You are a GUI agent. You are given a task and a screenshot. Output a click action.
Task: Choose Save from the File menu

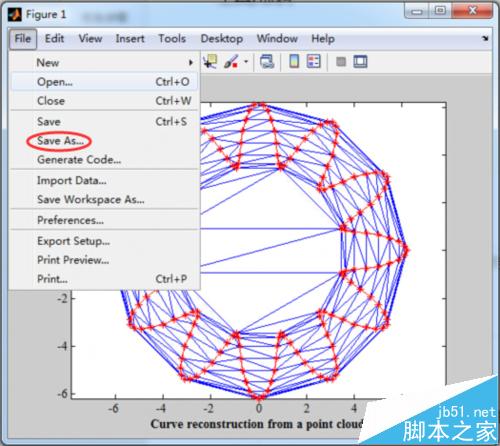click(x=104, y=122)
